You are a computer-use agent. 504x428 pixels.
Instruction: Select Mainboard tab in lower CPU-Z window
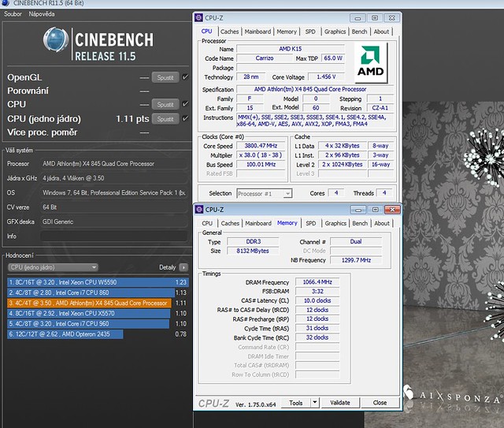pos(258,223)
